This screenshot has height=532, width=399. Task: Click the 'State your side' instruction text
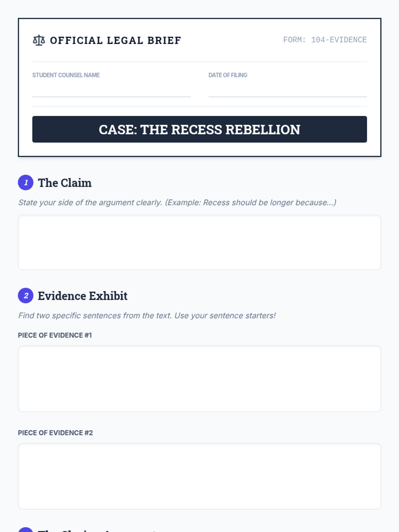(x=177, y=202)
